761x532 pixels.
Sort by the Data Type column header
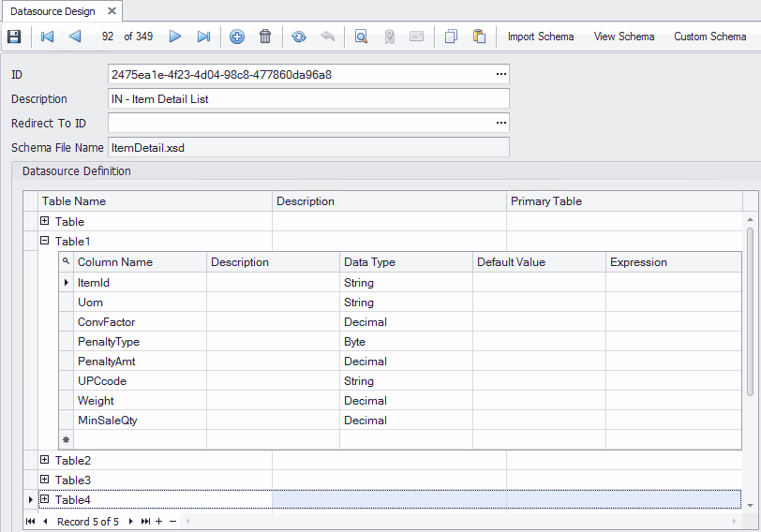(x=406, y=262)
